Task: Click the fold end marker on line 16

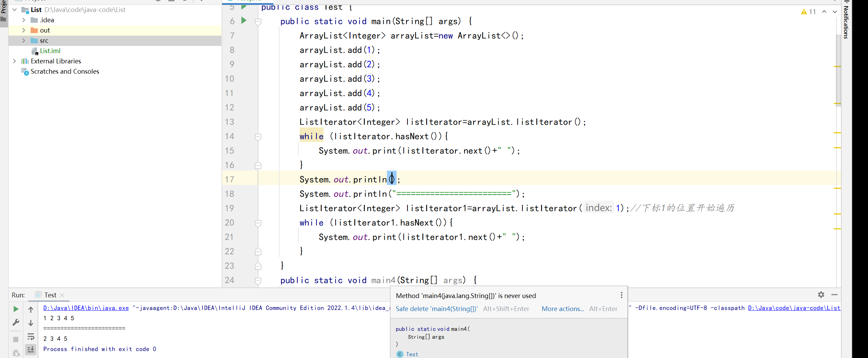Action: click(x=258, y=165)
